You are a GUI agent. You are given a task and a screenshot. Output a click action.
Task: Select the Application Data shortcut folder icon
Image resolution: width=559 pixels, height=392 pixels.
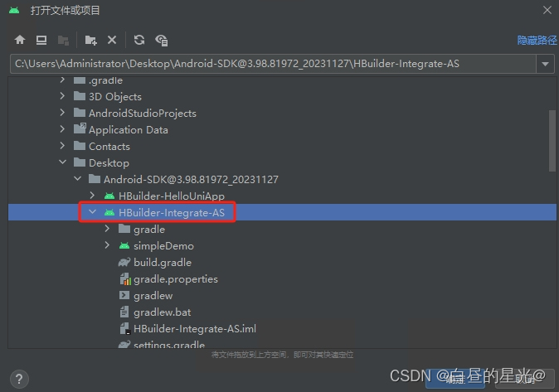pyautogui.click(x=80, y=128)
